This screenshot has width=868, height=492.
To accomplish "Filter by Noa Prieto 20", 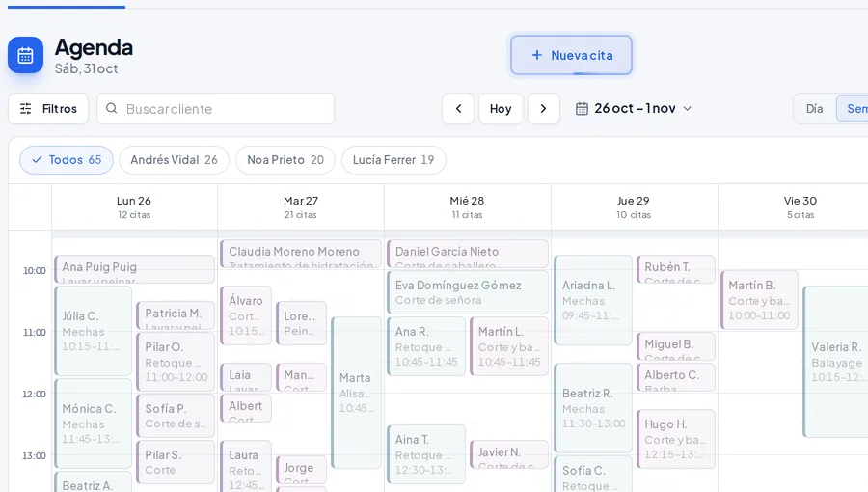I will click(285, 160).
